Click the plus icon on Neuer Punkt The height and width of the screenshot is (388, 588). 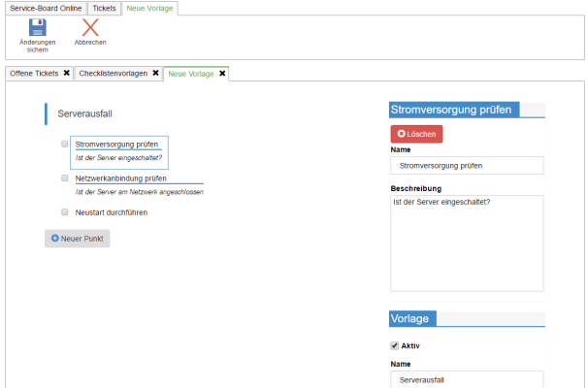(x=55, y=238)
